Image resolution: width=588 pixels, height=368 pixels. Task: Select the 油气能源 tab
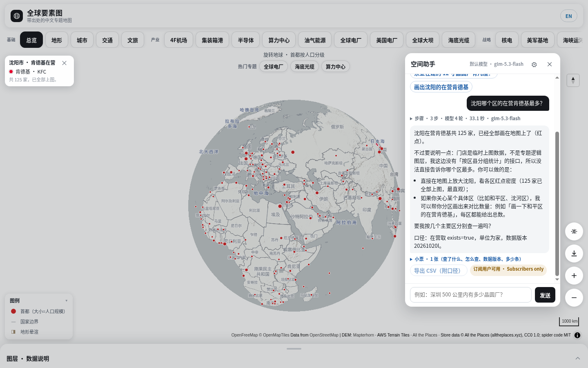coord(315,40)
